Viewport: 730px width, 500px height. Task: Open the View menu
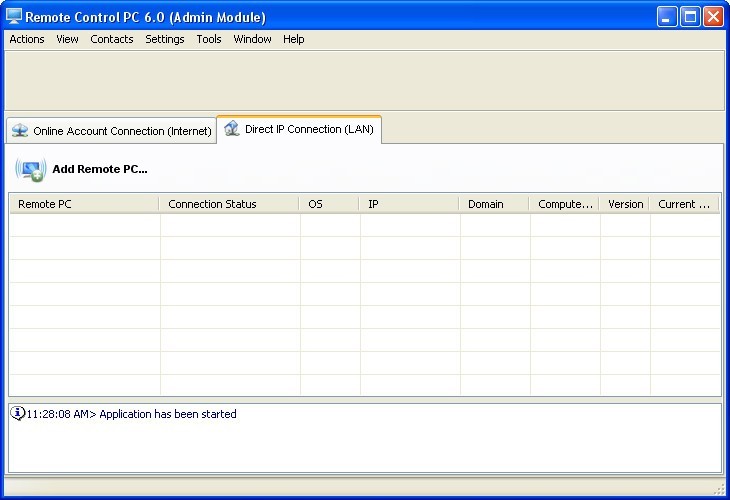click(67, 39)
